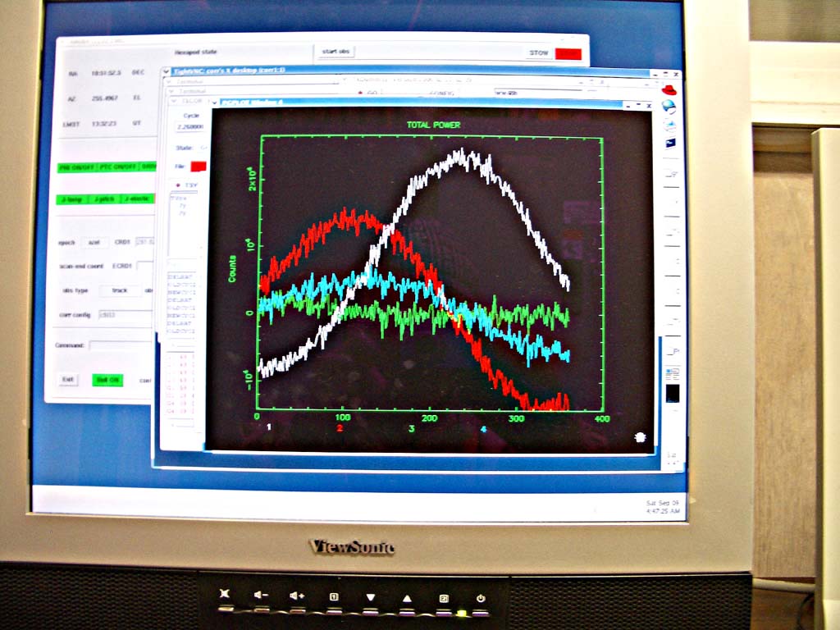840x630 pixels.
Task: Open the mail client icon in panel
Action: (x=670, y=125)
